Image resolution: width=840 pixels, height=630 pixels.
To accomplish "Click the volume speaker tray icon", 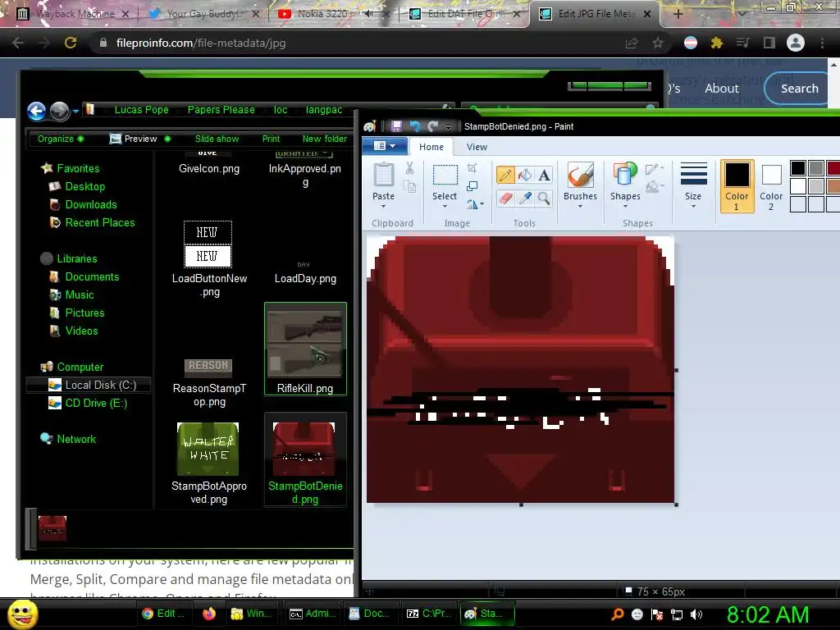I will (696, 614).
